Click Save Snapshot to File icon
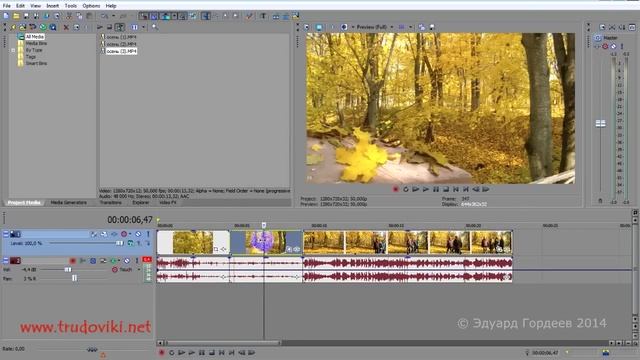This screenshot has width=640, height=360. tap(432, 27)
